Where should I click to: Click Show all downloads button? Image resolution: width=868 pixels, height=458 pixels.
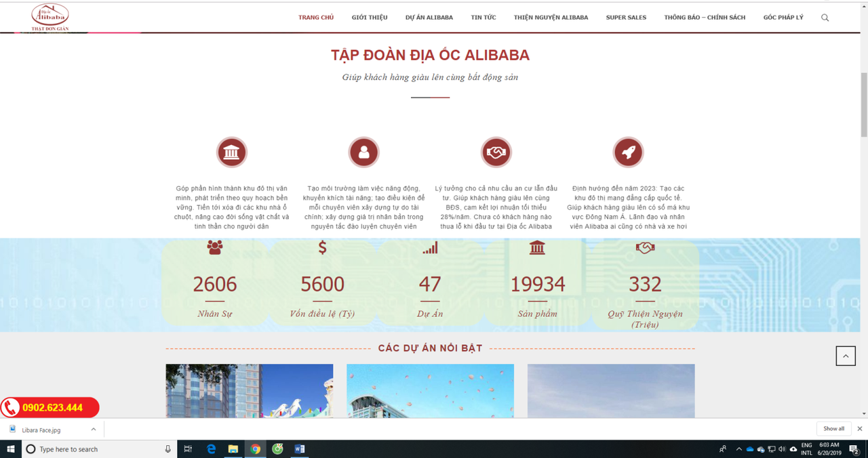click(x=833, y=429)
